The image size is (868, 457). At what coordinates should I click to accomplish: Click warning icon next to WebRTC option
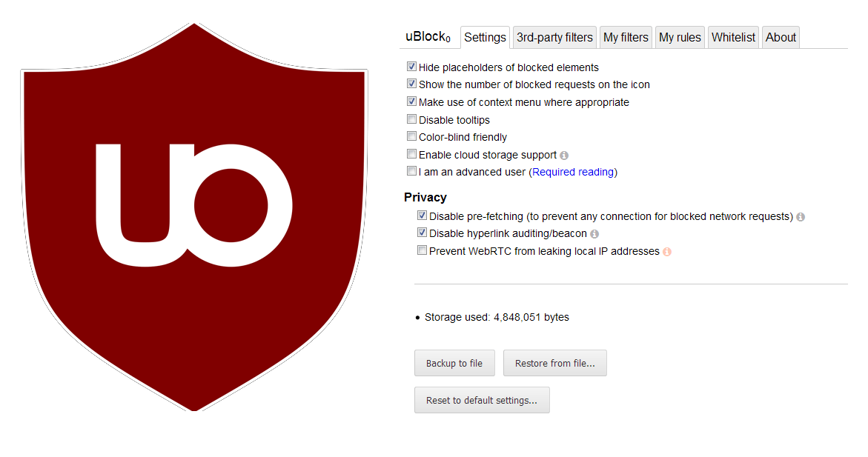(x=666, y=250)
